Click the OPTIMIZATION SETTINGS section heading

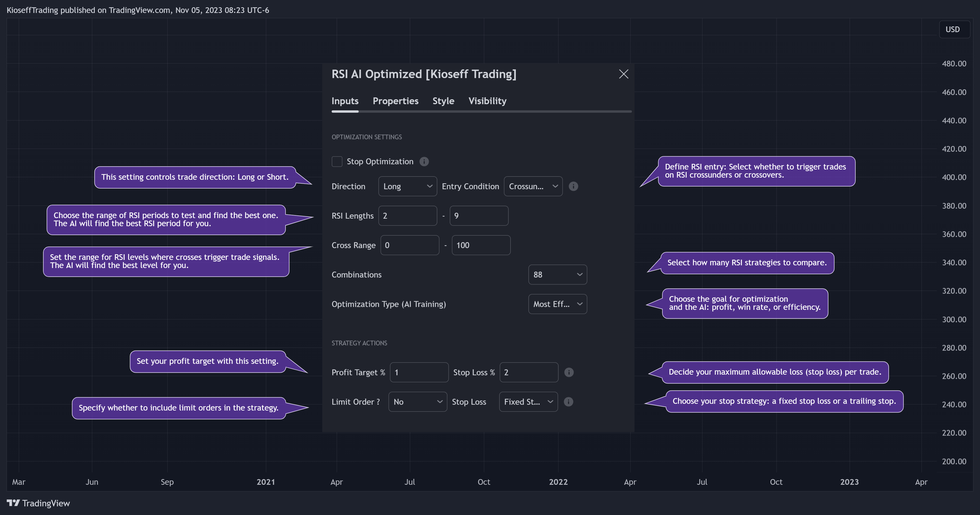(x=367, y=137)
